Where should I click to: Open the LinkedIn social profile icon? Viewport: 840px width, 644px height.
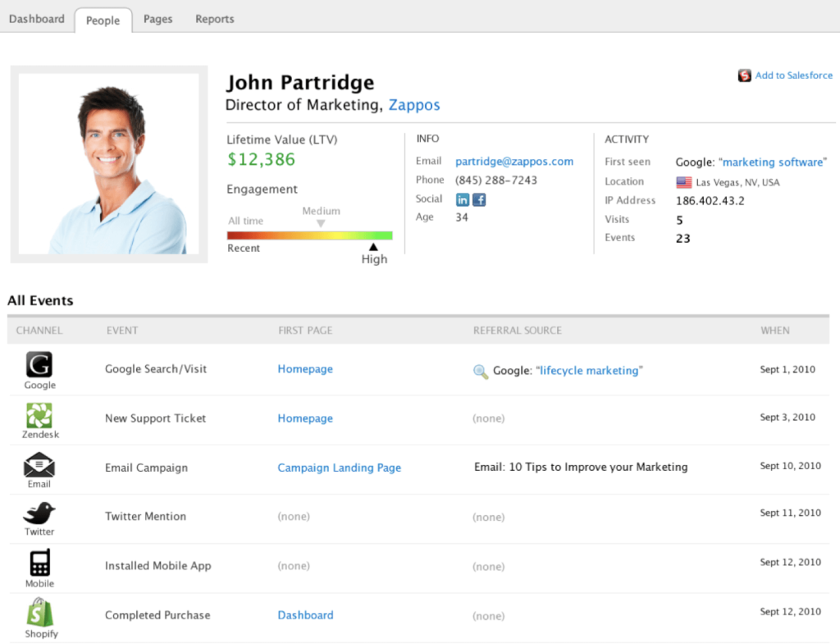(463, 199)
